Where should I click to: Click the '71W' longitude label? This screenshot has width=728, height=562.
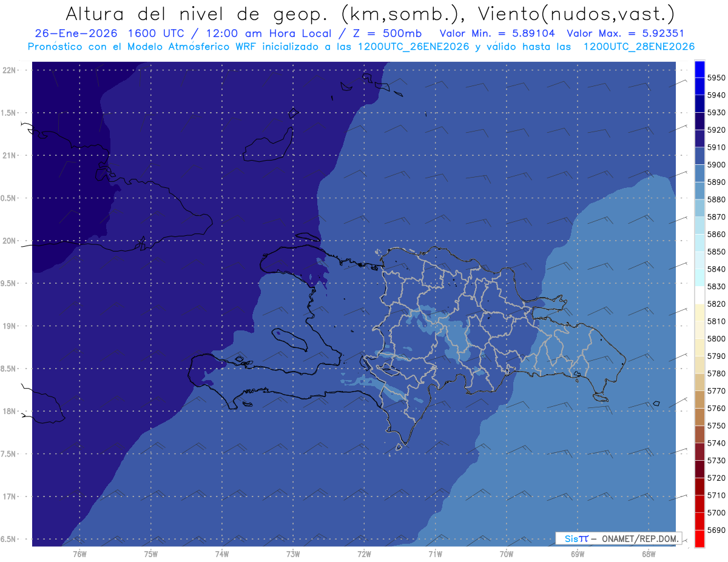(435, 554)
